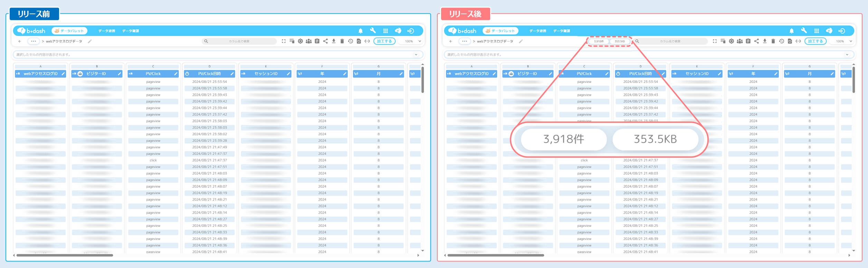Switch to データ連携 tab in リリース前 panel

point(107,31)
